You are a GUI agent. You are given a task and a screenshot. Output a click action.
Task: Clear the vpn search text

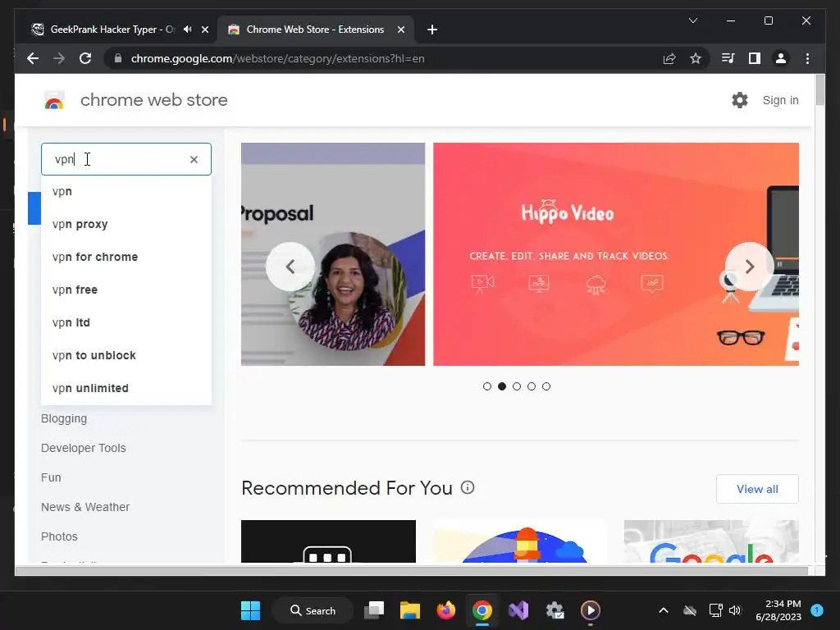click(x=194, y=159)
